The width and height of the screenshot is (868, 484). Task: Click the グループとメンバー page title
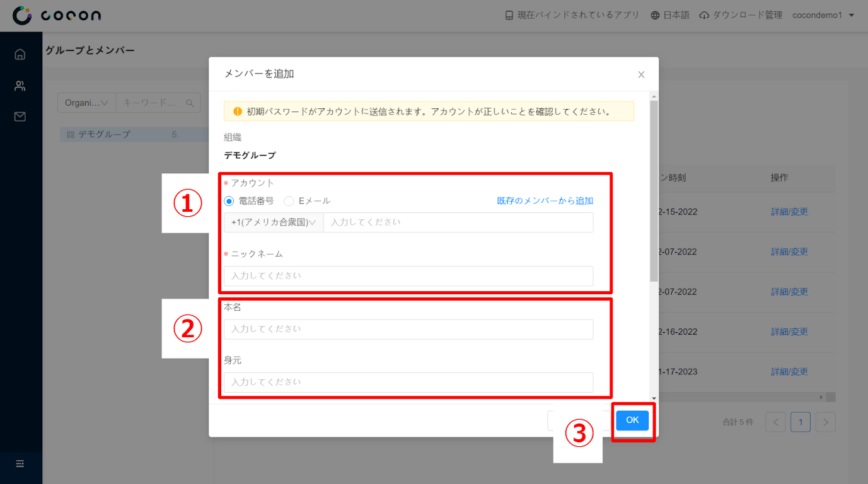tap(90, 50)
